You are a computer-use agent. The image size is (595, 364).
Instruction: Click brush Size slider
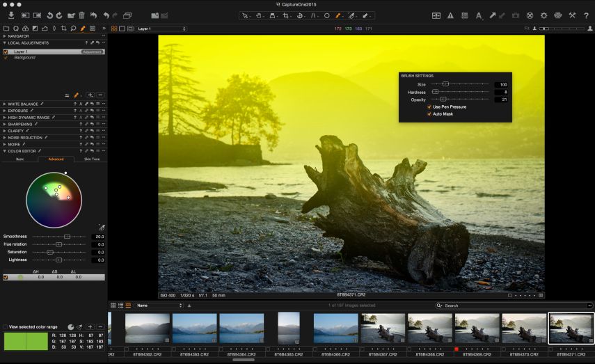point(460,84)
